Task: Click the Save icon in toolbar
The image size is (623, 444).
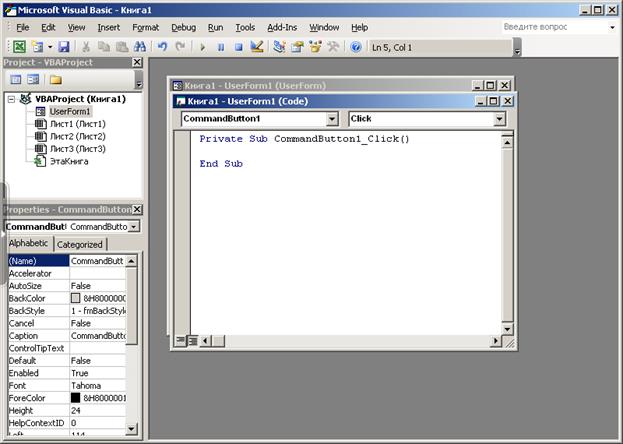Action: 64,47
